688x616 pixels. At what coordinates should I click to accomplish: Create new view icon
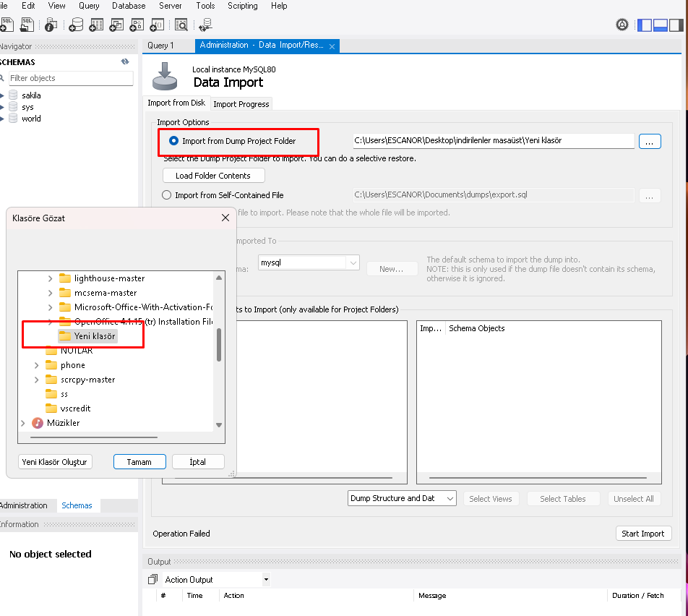[116, 25]
